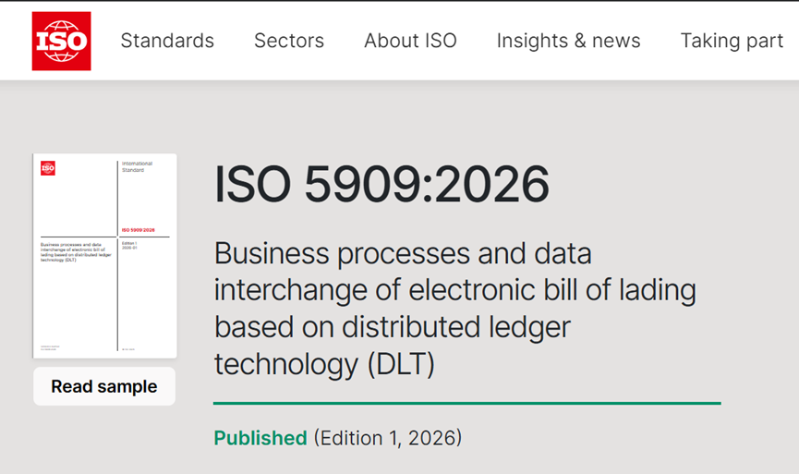Click the red ISO 5909:2026 label on cover

tap(137, 230)
